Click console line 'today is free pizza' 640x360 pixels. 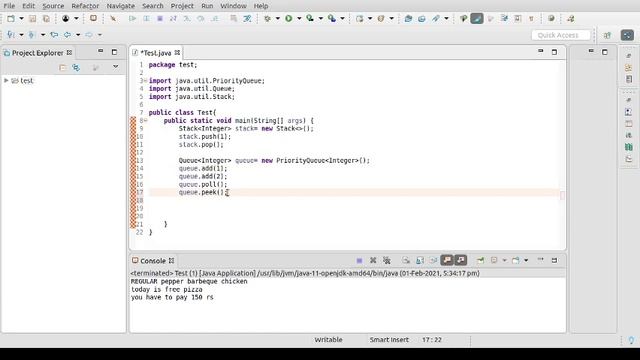click(x=167, y=289)
